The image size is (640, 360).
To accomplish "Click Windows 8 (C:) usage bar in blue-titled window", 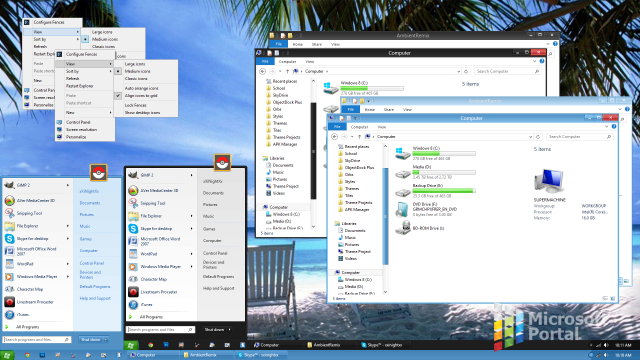I will click(x=444, y=153).
